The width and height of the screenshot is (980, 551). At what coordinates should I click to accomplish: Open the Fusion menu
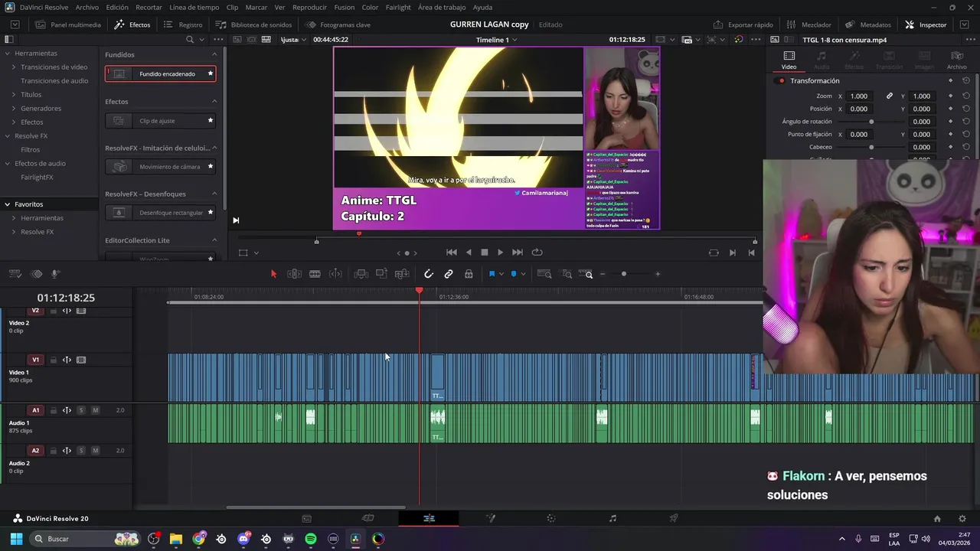click(345, 7)
